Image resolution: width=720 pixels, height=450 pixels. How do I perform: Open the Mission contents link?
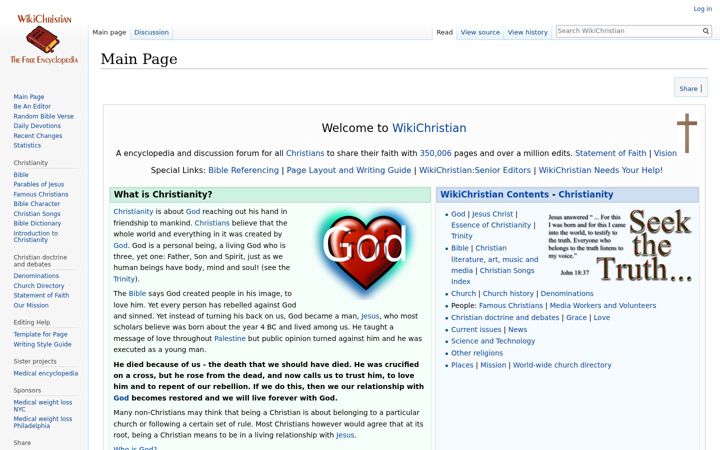pyautogui.click(x=493, y=365)
